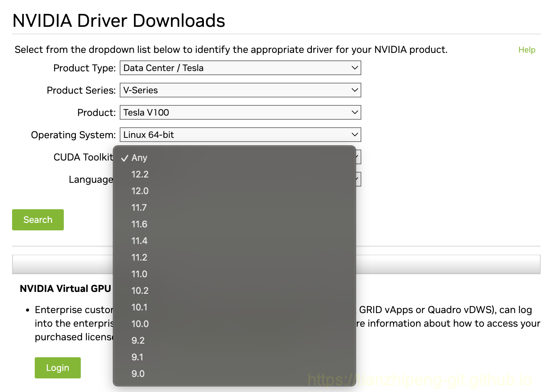This screenshot has width=552, height=392.
Task: Choose CUDA Toolkit version 12.2
Action: 140,174
